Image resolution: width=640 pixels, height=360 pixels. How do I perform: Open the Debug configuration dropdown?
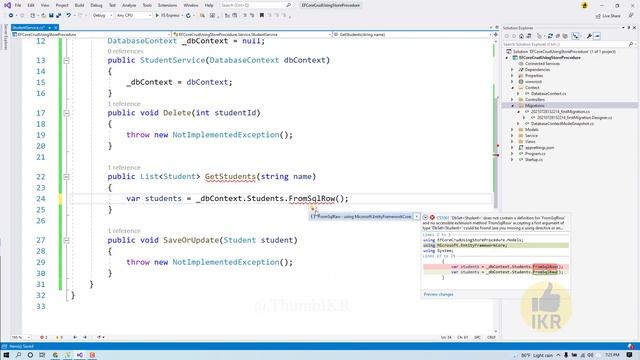tap(102, 16)
